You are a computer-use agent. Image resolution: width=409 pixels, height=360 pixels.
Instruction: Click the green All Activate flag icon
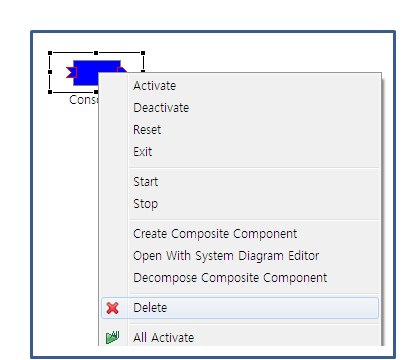pyautogui.click(x=113, y=337)
